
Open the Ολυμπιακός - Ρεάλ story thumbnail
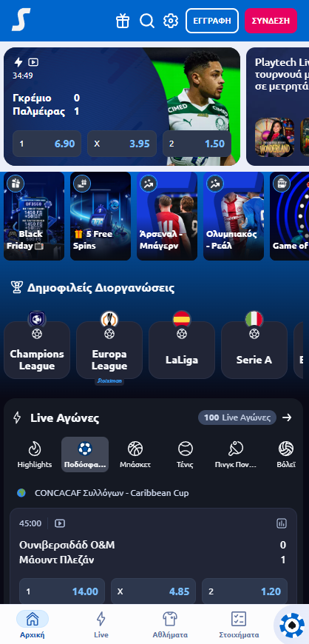[234, 216]
